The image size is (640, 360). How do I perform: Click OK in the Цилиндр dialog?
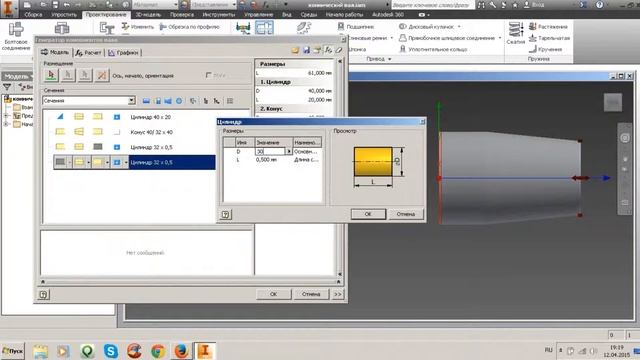tap(368, 214)
